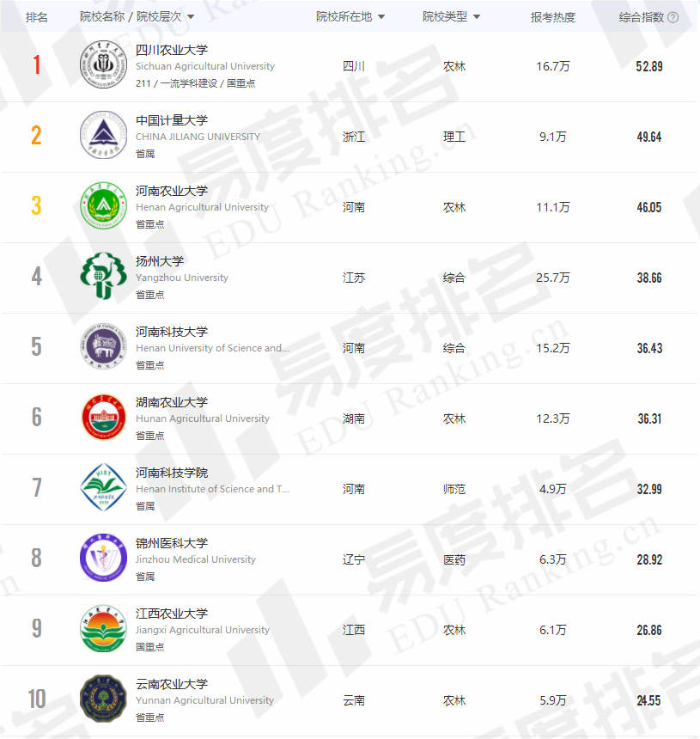
Task: Click the 四川 location link
Action: click(354, 66)
